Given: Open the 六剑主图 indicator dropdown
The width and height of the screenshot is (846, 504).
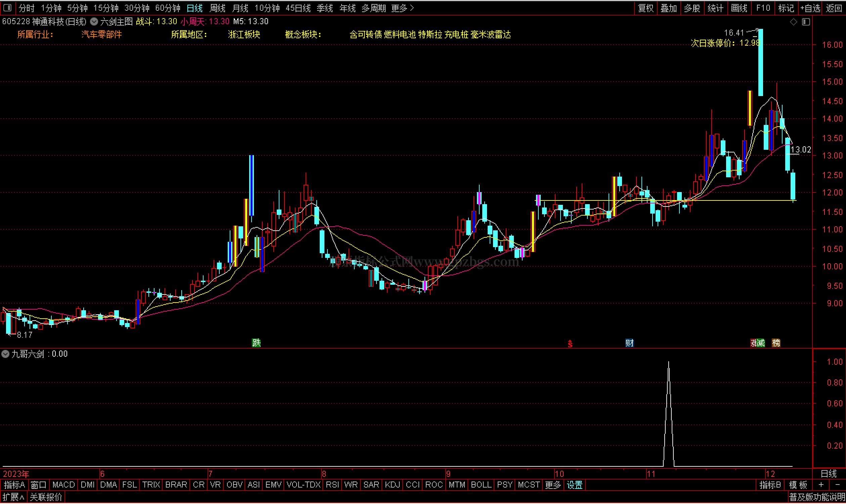Looking at the screenshot, I should tap(94, 22).
